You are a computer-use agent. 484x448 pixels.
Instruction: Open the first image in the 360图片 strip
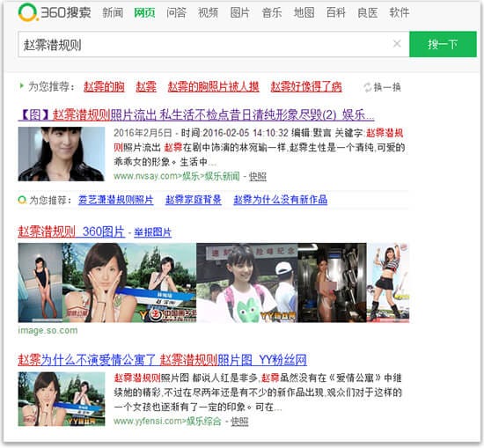coord(40,283)
